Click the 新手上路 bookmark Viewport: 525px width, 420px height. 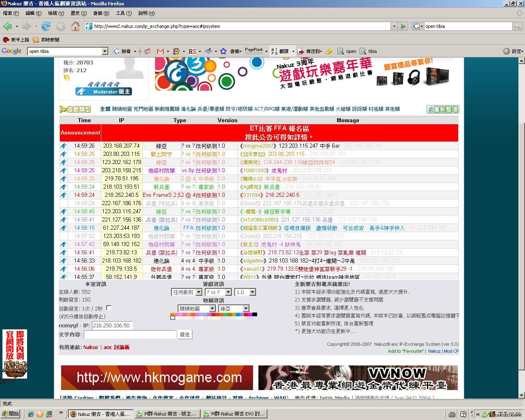tap(16, 40)
